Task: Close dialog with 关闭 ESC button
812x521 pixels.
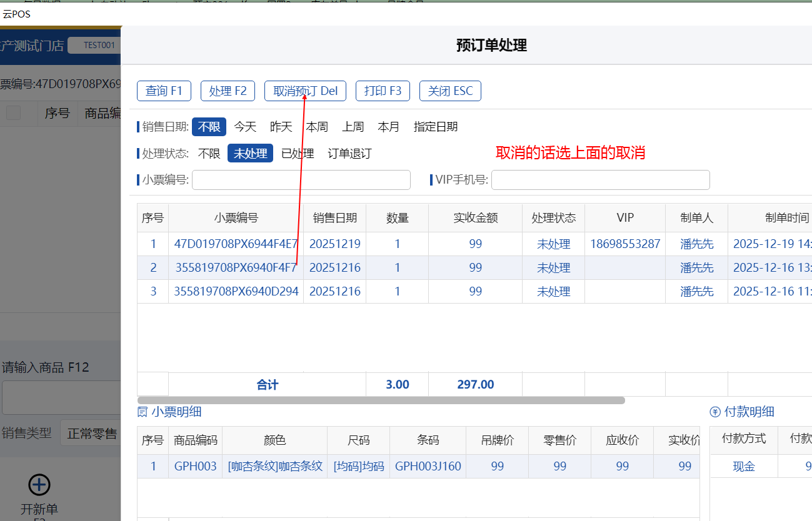Action: [450, 91]
